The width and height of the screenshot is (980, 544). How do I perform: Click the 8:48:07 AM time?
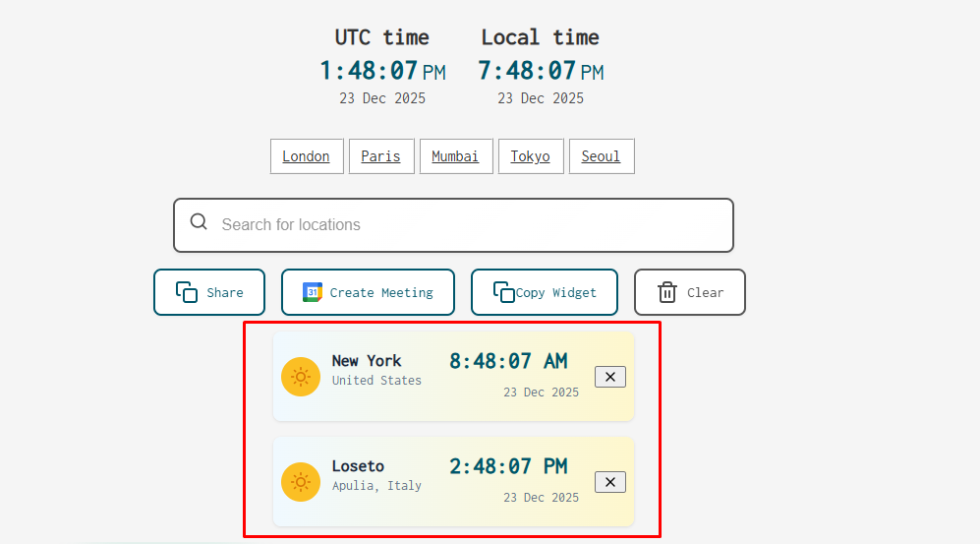pyautogui.click(x=508, y=361)
